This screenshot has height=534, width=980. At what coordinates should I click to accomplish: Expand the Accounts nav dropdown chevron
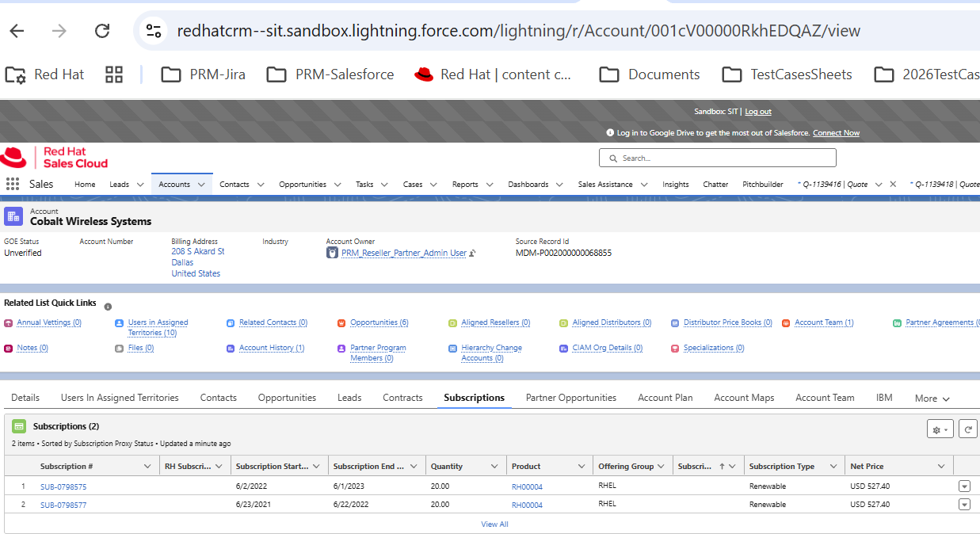click(201, 185)
